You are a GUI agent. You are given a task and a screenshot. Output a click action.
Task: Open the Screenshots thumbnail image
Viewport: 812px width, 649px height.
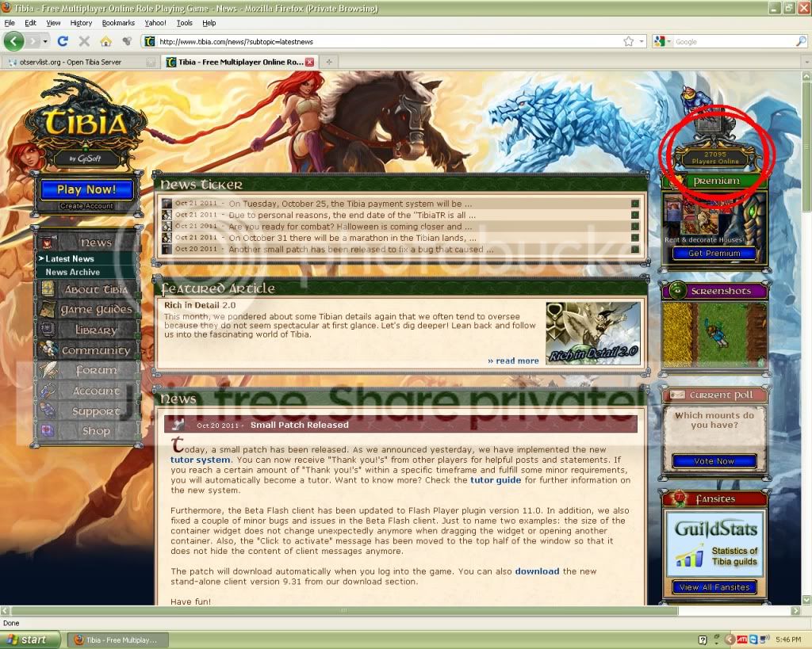[714, 335]
